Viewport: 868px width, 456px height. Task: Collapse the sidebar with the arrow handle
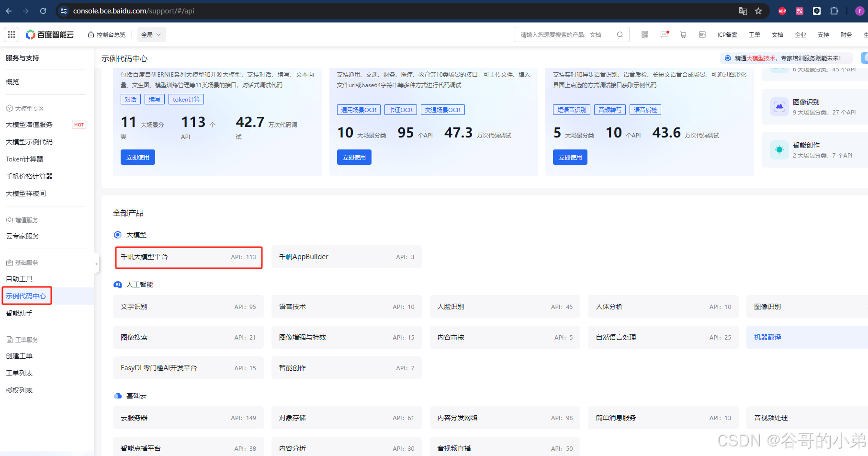tap(96, 263)
